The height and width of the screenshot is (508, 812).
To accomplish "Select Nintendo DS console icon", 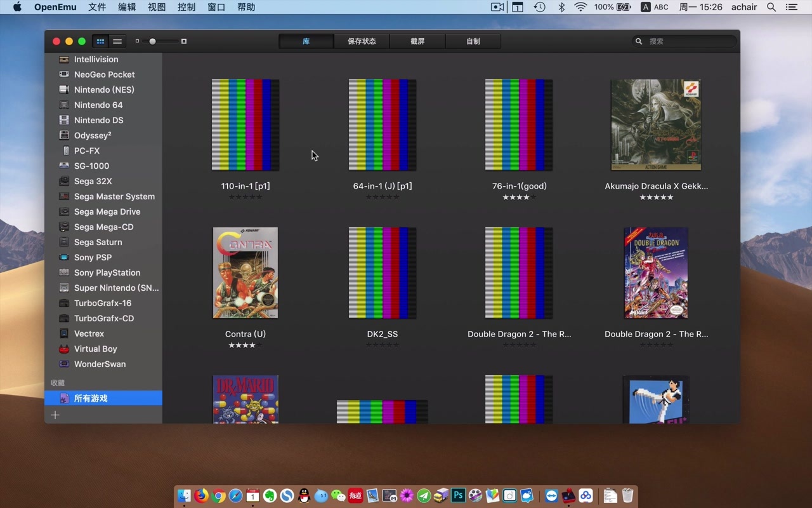I will click(64, 120).
